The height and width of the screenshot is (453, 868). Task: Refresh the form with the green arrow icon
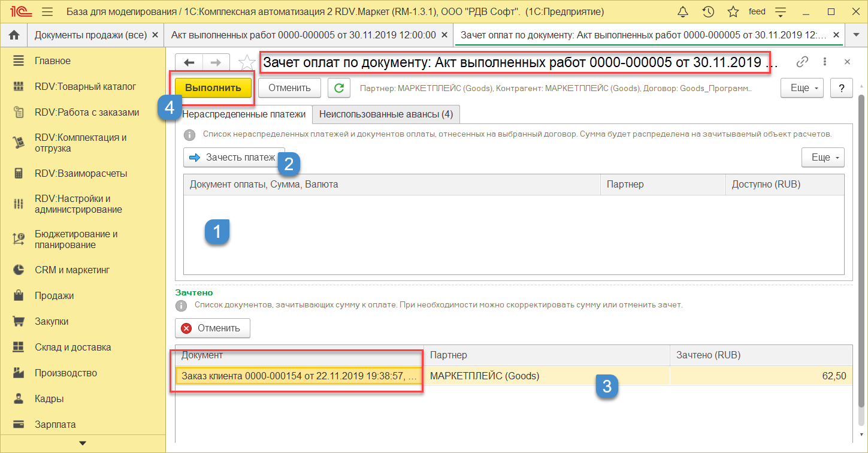(339, 87)
